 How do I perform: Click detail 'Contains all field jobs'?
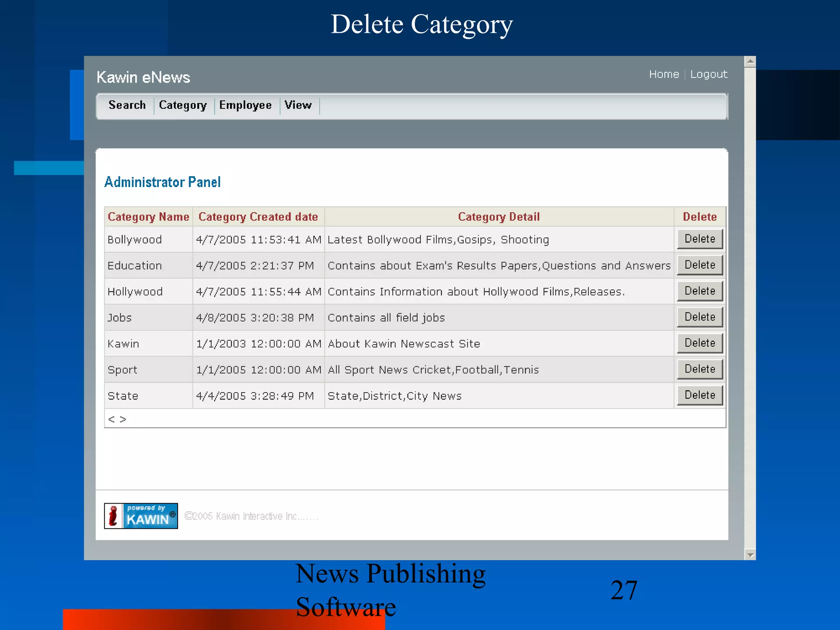pyautogui.click(x=386, y=318)
